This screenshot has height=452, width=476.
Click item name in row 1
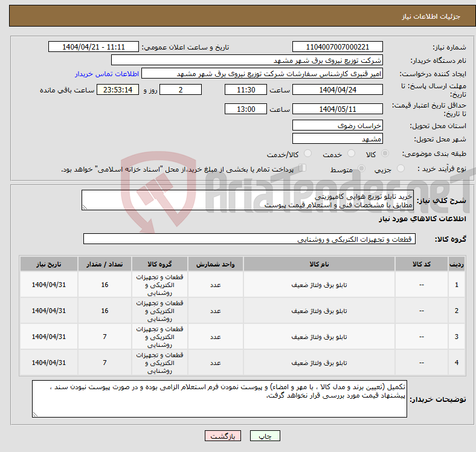click(x=319, y=285)
